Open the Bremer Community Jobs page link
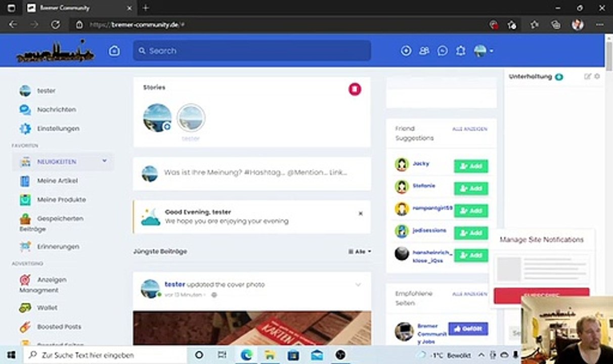The height and width of the screenshot is (364, 613). [432, 334]
